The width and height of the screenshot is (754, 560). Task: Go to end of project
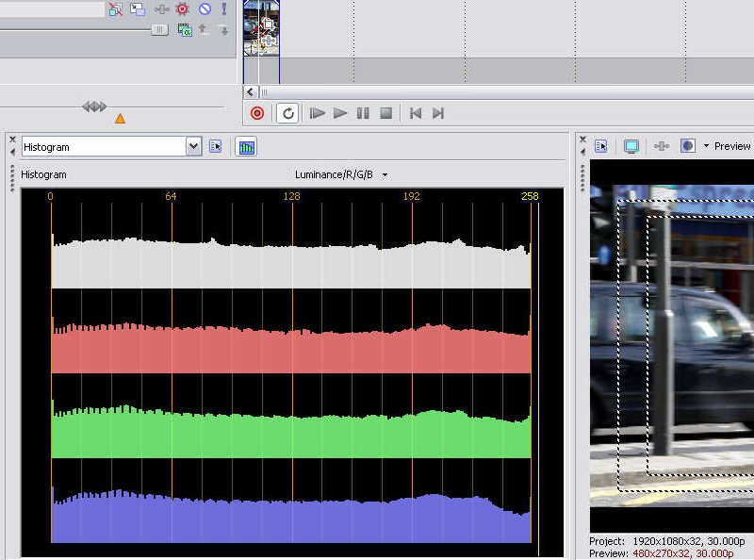438,113
